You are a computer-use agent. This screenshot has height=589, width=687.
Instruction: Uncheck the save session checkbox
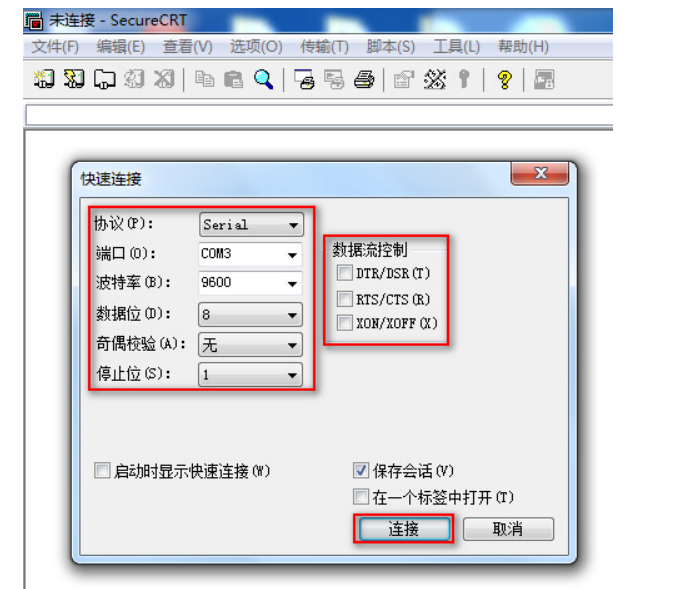(361, 471)
